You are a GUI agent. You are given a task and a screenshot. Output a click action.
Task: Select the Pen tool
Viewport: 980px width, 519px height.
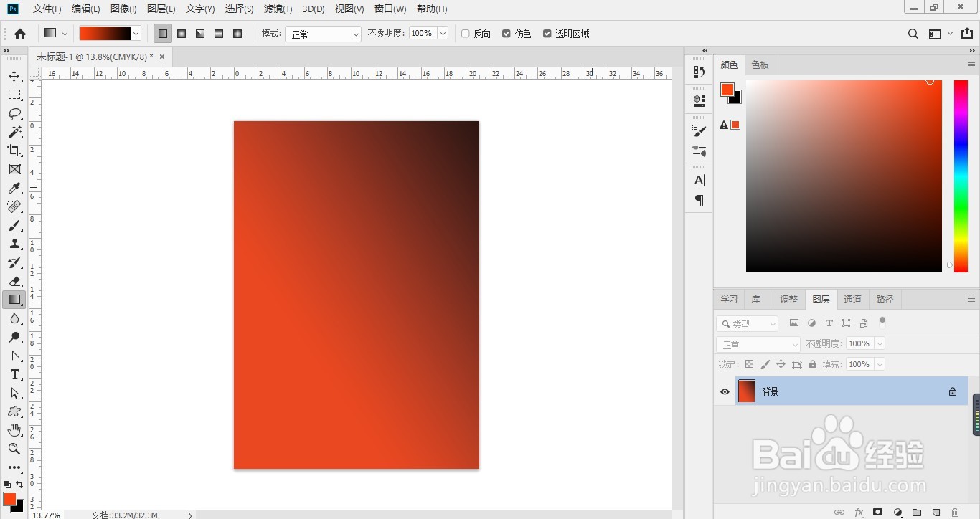14,356
